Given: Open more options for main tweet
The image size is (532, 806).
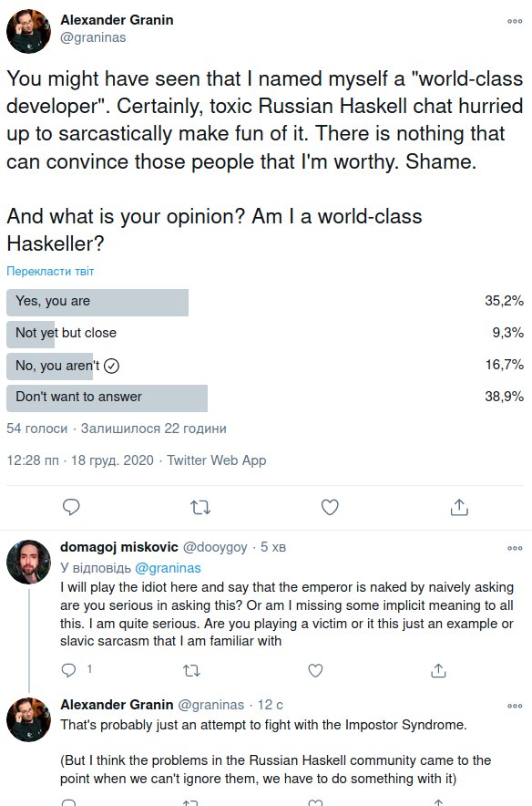Looking at the screenshot, I should pos(515,21).
